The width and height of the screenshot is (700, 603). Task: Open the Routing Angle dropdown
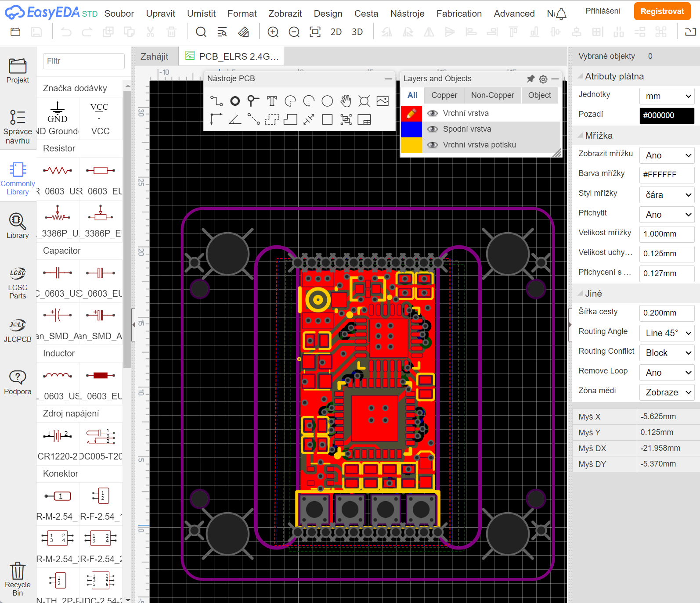coord(667,333)
